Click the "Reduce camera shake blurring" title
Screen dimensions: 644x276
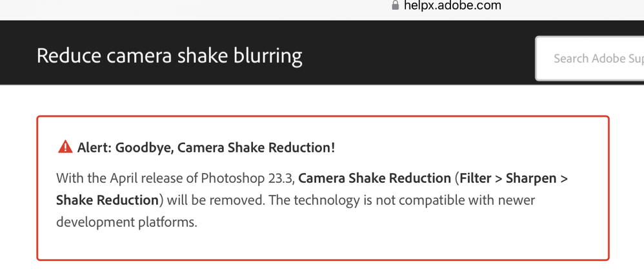click(169, 56)
